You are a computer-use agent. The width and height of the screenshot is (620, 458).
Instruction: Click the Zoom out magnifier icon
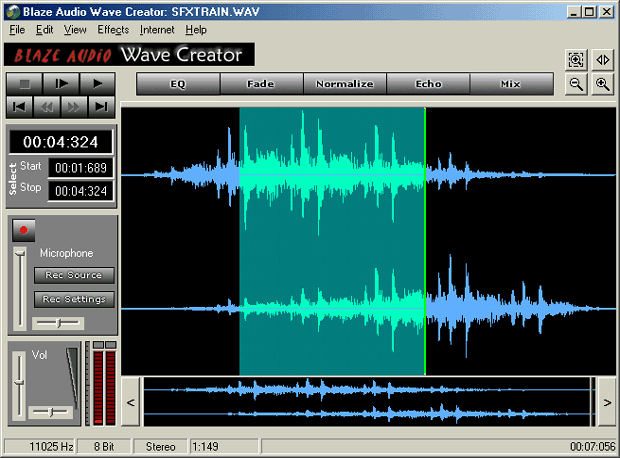pyautogui.click(x=576, y=84)
